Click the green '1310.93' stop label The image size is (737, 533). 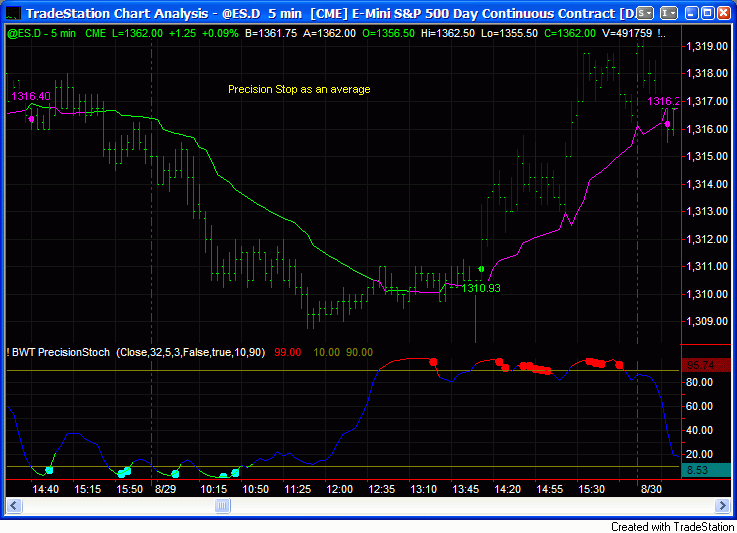481,288
